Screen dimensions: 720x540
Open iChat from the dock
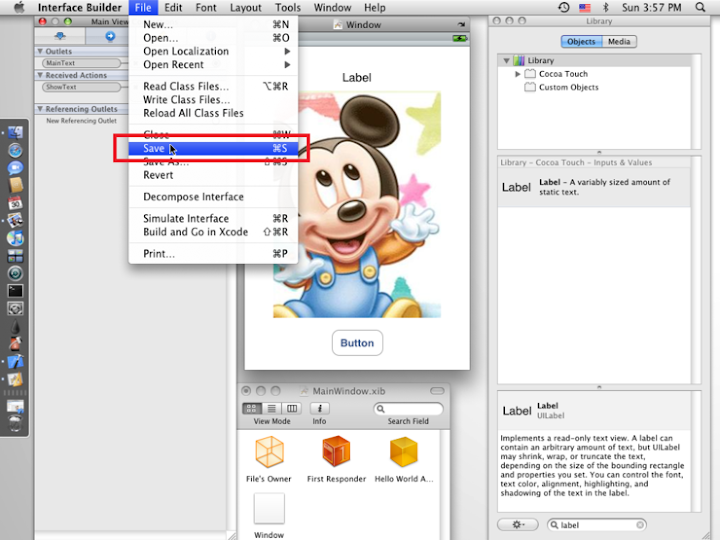coord(15,168)
